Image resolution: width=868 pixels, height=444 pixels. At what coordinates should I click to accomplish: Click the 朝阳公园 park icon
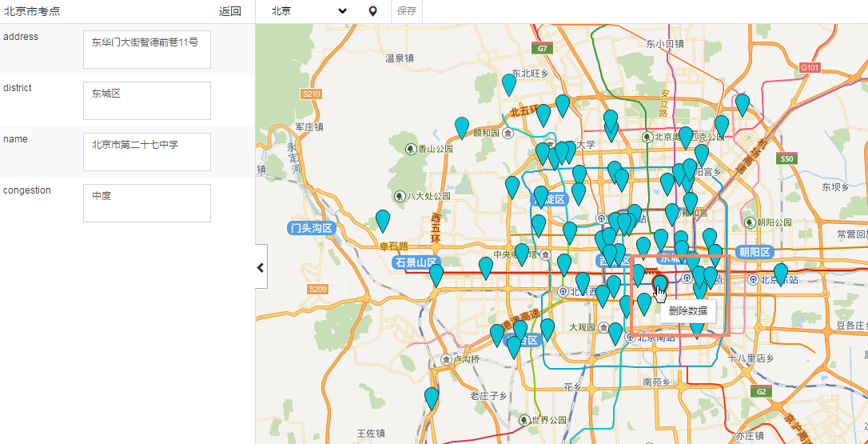pos(750,222)
